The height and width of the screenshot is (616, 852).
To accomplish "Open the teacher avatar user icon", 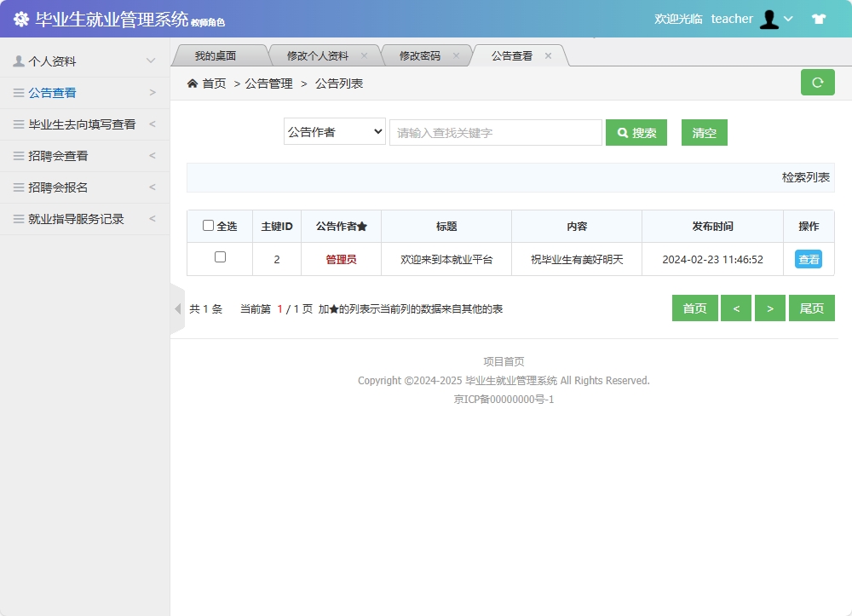I will coord(770,18).
